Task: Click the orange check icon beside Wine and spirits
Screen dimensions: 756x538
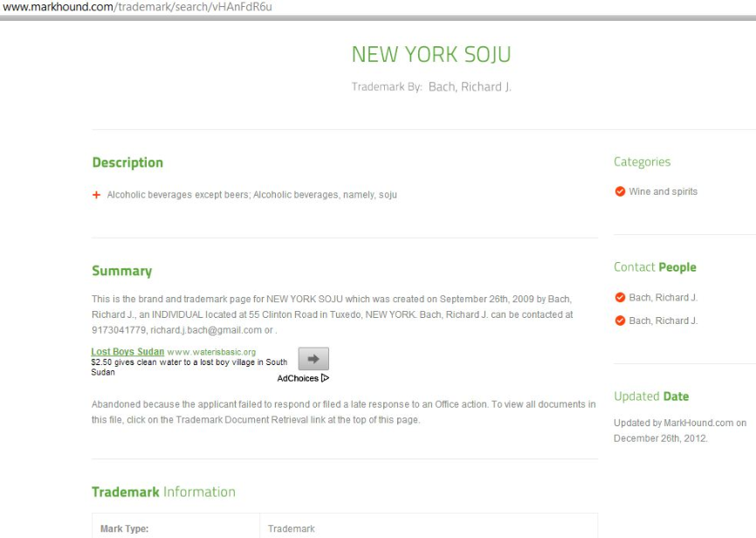Action: [x=620, y=191]
